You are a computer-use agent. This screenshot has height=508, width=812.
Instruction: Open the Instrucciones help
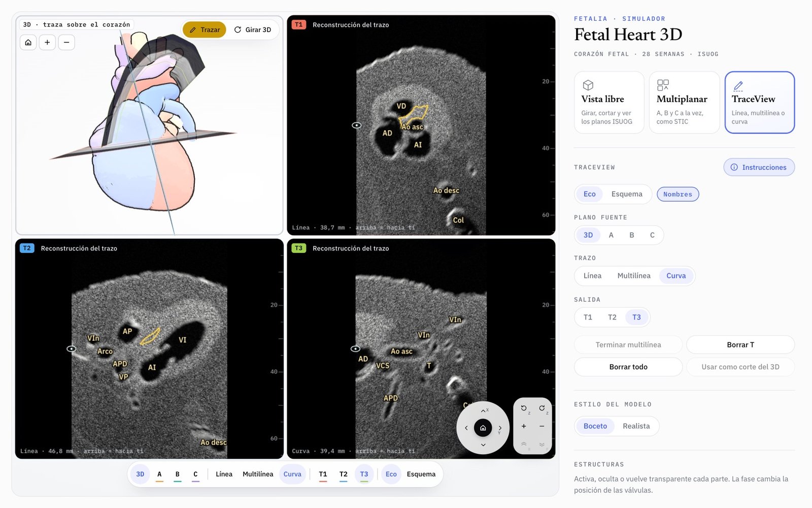click(x=759, y=167)
